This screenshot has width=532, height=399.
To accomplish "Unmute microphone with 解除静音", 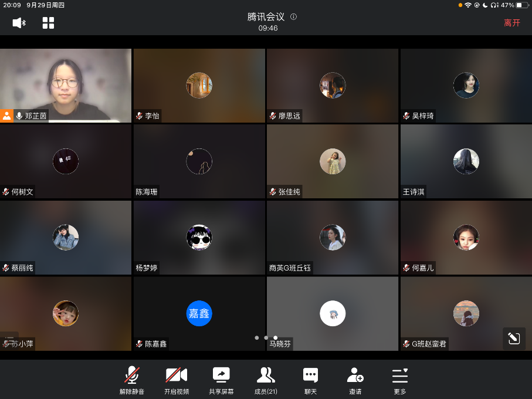I will pos(132,380).
